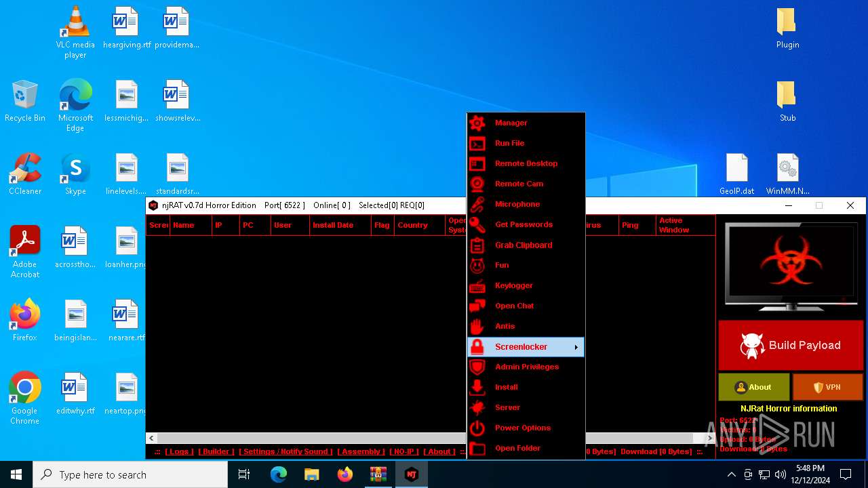Click the Remote Desktop icon
The width and height of the screenshot is (868, 488).
point(477,163)
